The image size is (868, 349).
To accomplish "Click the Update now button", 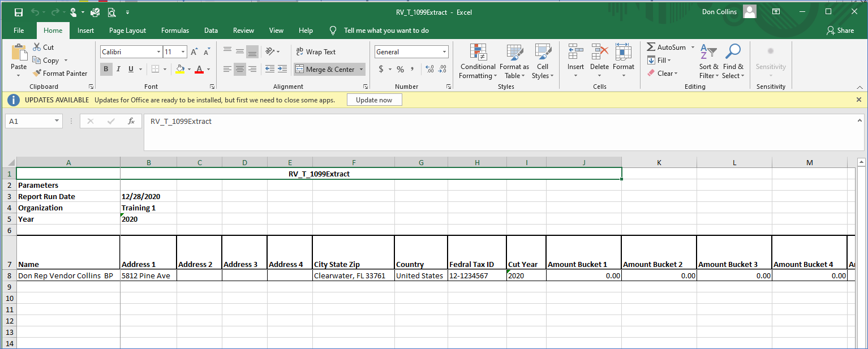I will [374, 100].
